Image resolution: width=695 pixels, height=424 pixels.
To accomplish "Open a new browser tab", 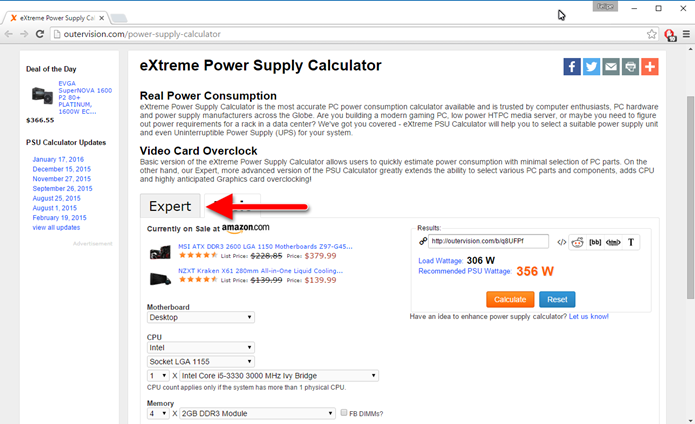I will coord(119,18).
